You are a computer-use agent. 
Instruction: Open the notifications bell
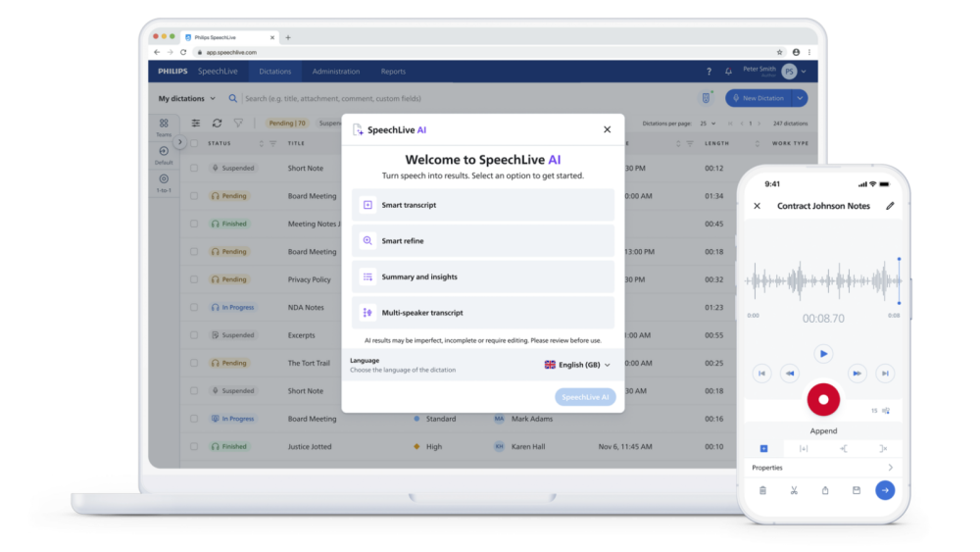pyautogui.click(x=728, y=72)
